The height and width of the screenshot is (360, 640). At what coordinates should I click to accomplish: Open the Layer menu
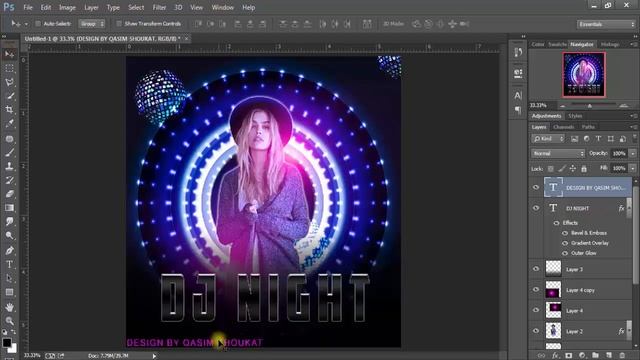[91, 7]
